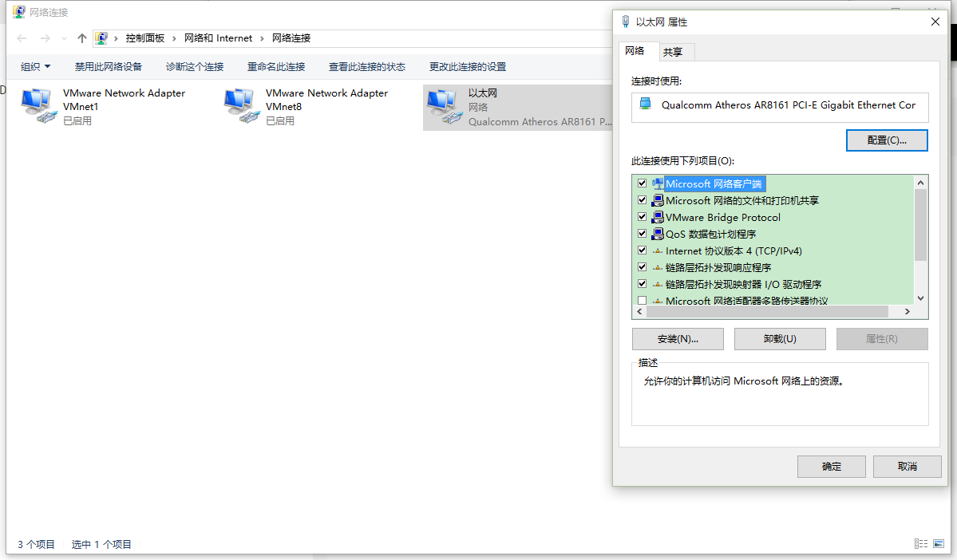This screenshot has width=957, height=560.
Task: Click 禁用此网络设备 in toolbar
Action: tap(108, 66)
